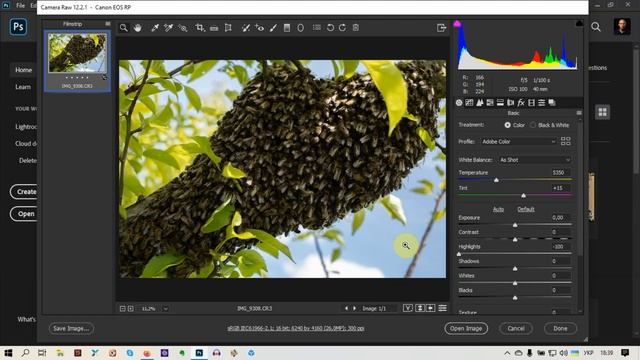Select the Spot Removal tool
Image resolution: width=640 pixels, height=360 pixels.
pos(245,28)
